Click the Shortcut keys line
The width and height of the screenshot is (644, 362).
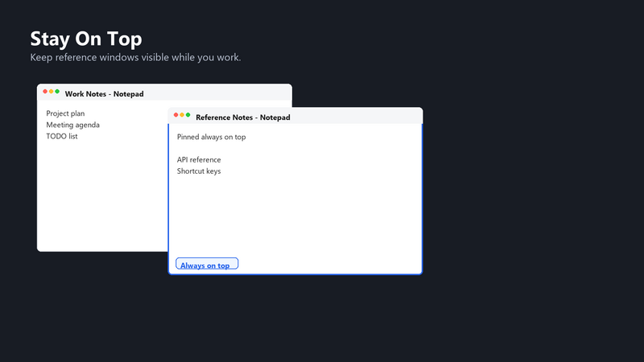[x=199, y=171]
